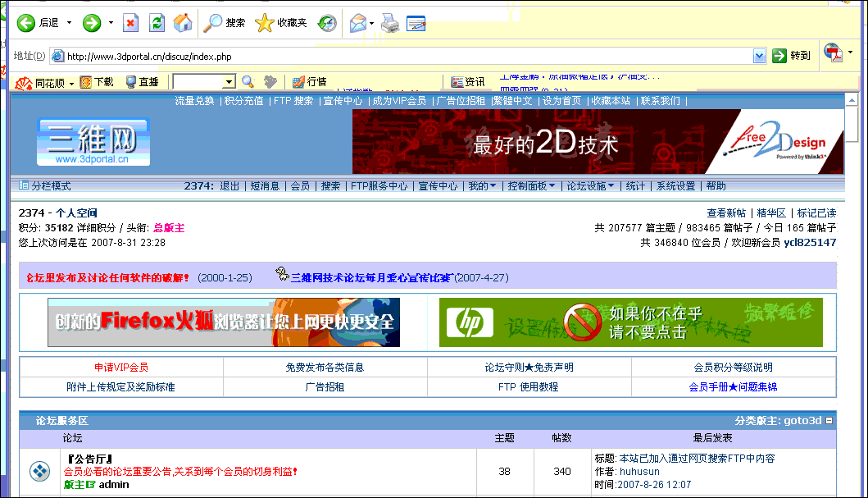Expand the toolbar stock code combo box

coord(229,82)
